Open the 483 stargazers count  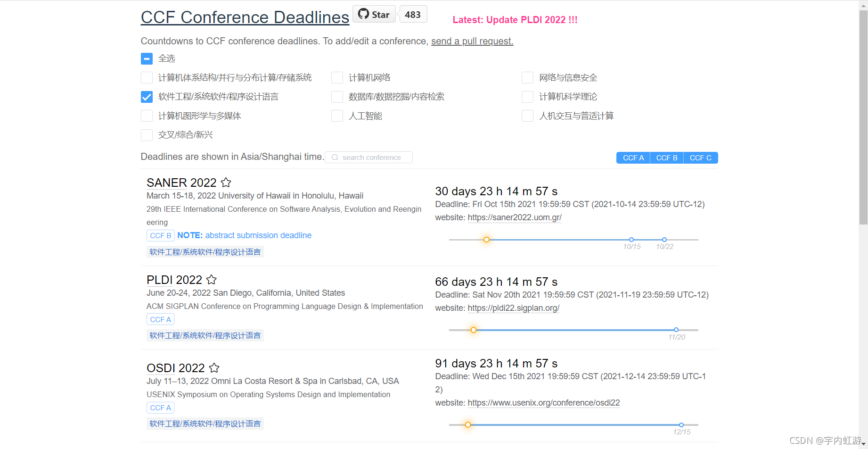coord(413,14)
